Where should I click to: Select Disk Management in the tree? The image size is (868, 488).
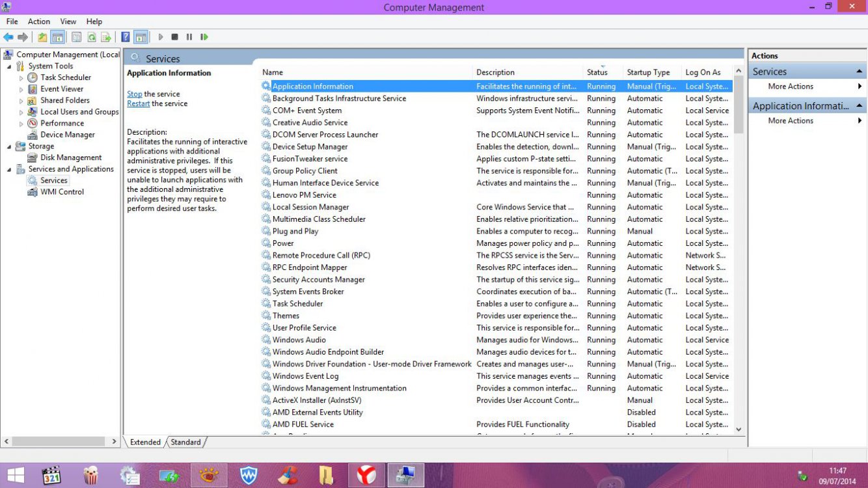(x=71, y=157)
